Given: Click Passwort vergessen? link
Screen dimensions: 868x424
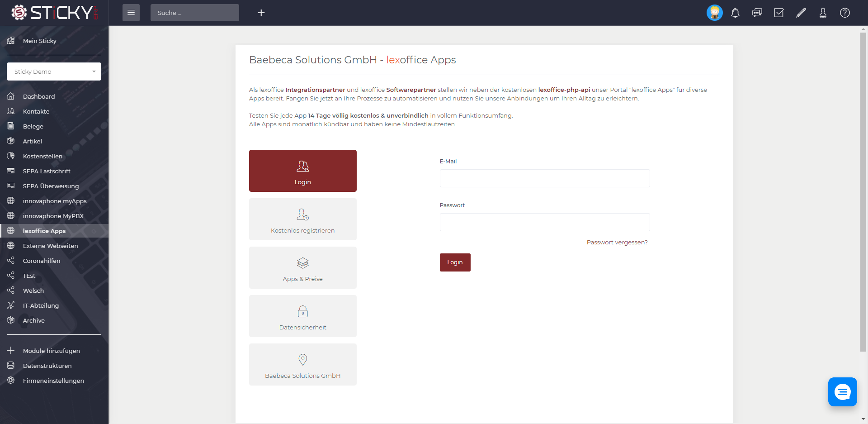Looking at the screenshot, I should pos(617,243).
